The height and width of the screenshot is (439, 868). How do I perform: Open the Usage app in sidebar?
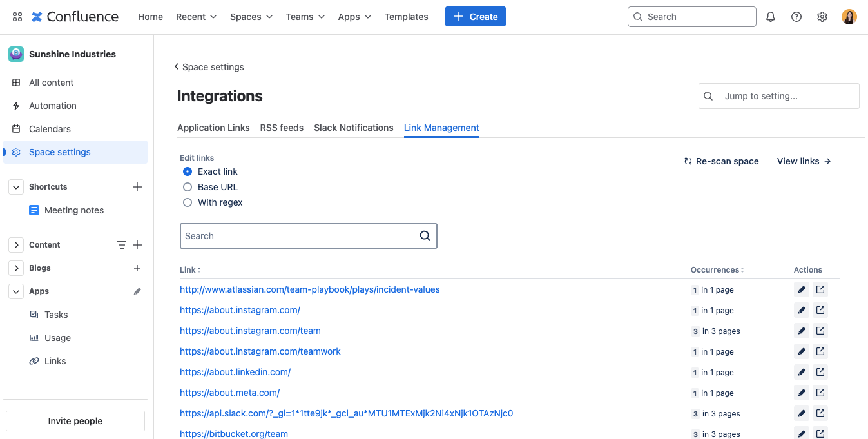(57, 337)
